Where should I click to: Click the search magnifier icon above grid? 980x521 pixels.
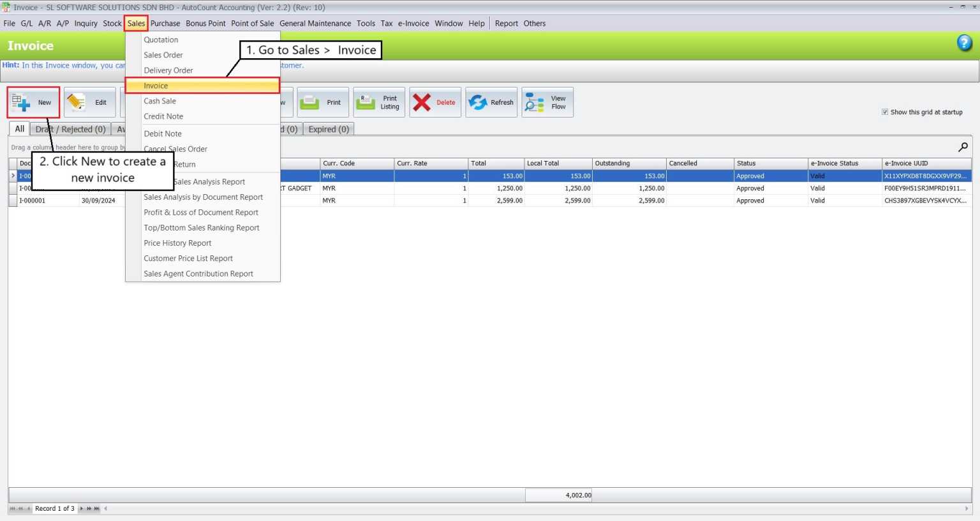tap(963, 147)
